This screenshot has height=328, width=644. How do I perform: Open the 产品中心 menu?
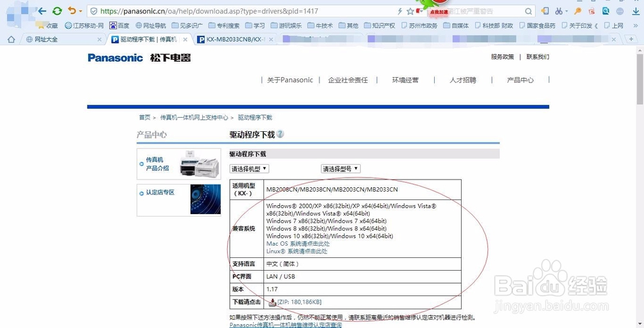520,80
